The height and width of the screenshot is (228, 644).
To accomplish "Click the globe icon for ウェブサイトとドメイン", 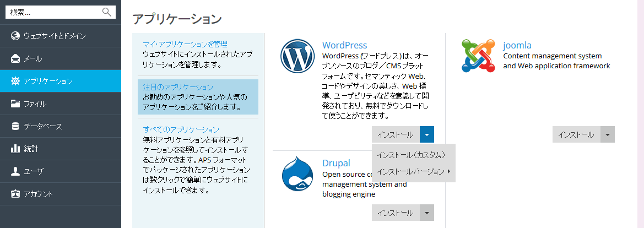I will click(15, 36).
